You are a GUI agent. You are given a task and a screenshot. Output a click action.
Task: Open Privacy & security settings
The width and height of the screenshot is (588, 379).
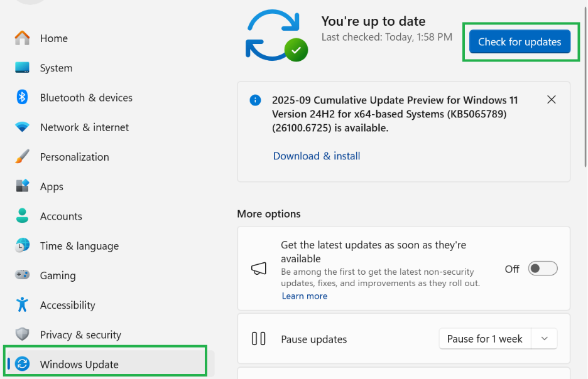point(80,335)
